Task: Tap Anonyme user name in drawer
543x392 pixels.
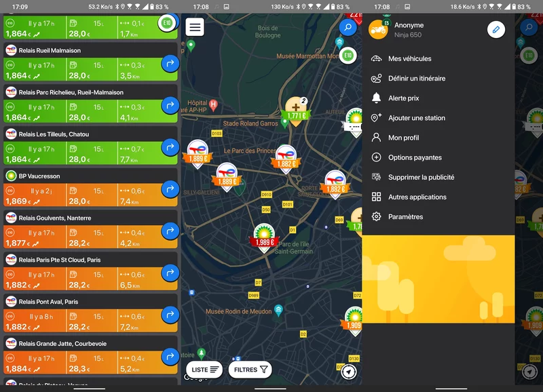Action: pos(409,25)
